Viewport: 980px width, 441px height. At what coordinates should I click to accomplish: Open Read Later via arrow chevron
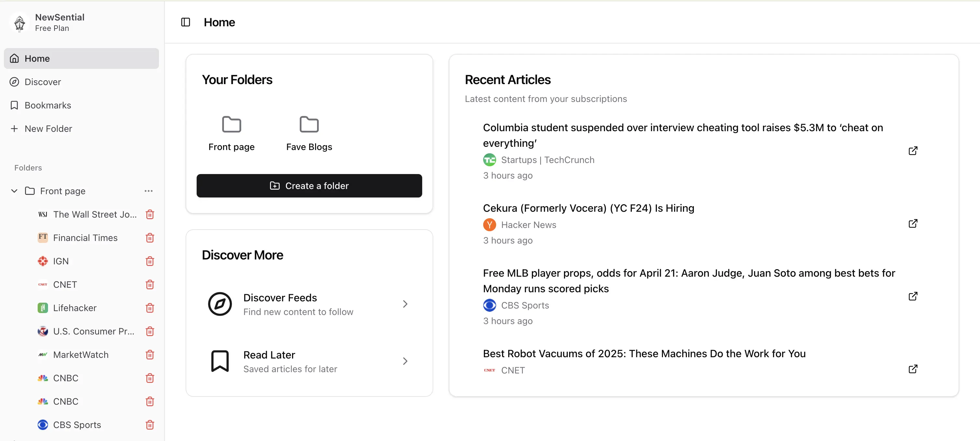coord(405,361)
